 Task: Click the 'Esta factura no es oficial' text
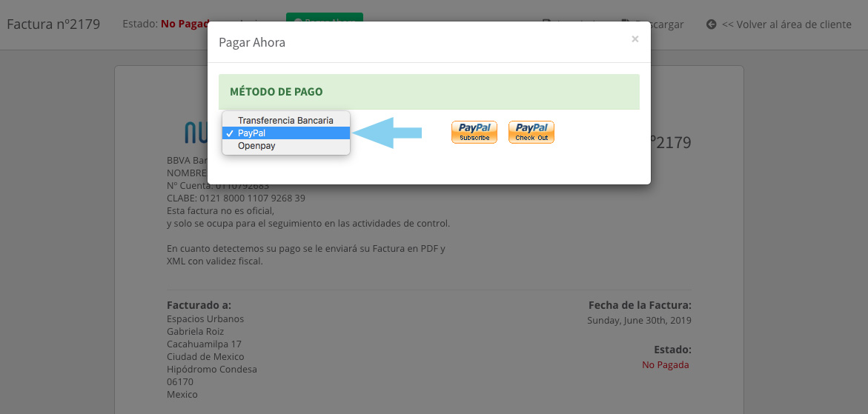(x=220, y=210)
